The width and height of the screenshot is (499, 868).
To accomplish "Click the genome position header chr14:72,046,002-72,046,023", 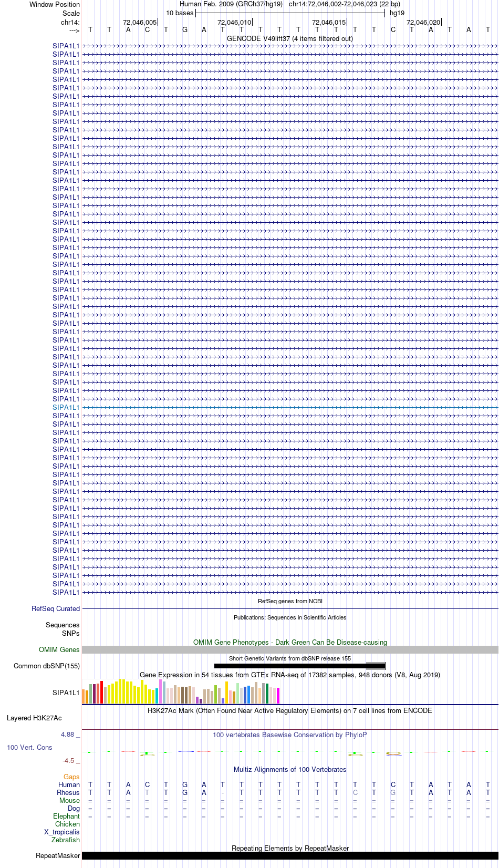I will 345,4.
